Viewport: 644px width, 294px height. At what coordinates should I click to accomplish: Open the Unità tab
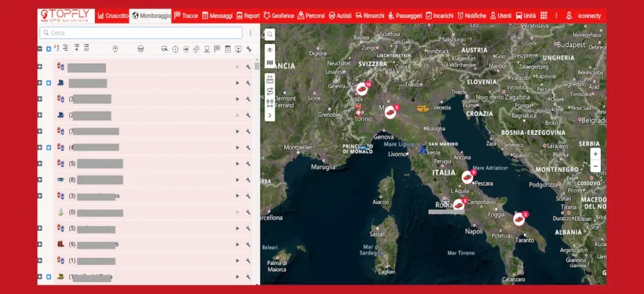coord(526,16)
